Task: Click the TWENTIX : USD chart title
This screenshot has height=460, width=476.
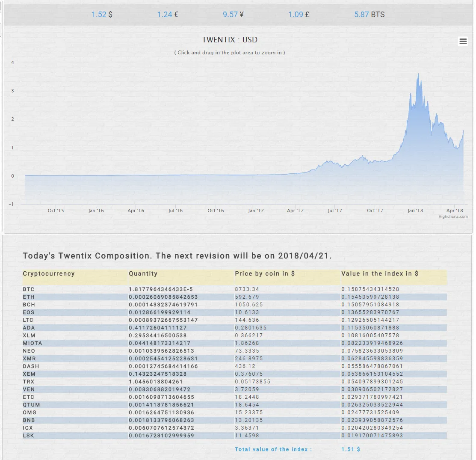Action: (x=230, y=39)
